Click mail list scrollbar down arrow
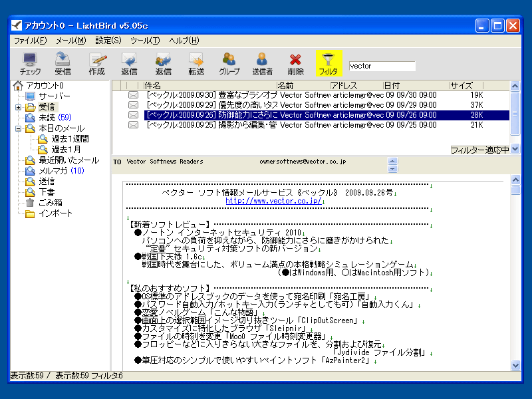The image size is (532, 399). (x=515, y=149)
